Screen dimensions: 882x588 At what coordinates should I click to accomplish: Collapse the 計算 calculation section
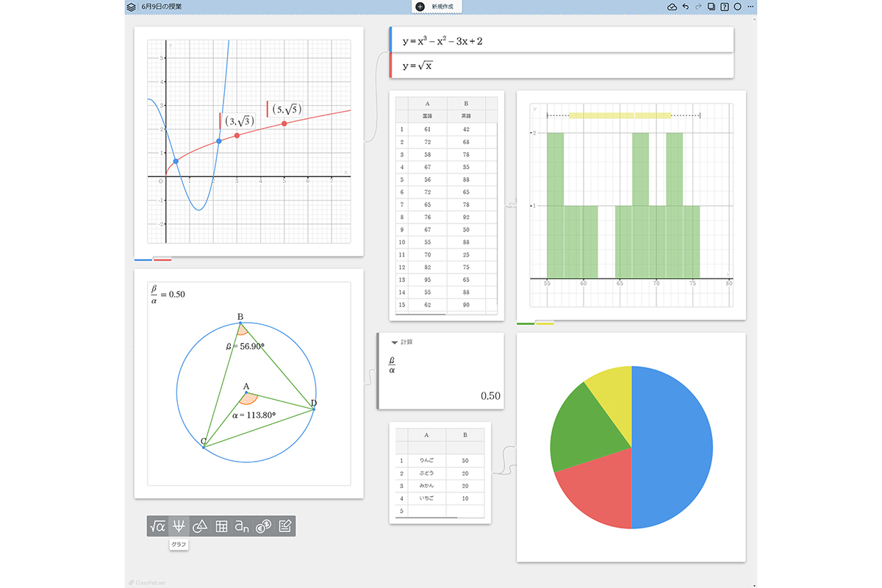[395, 343]
